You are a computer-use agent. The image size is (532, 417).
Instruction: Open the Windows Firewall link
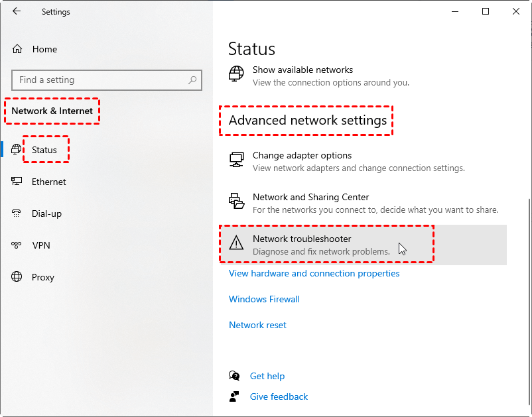(264, 299)
